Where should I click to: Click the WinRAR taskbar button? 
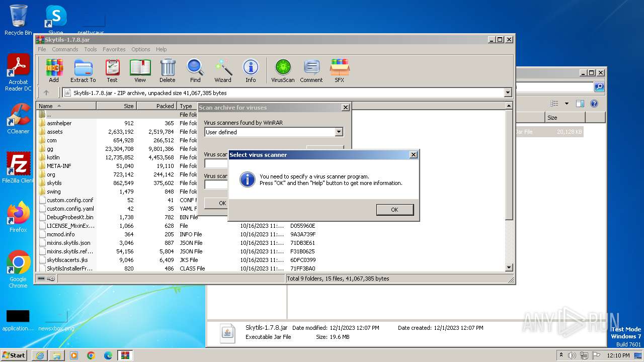coord(125,355)
